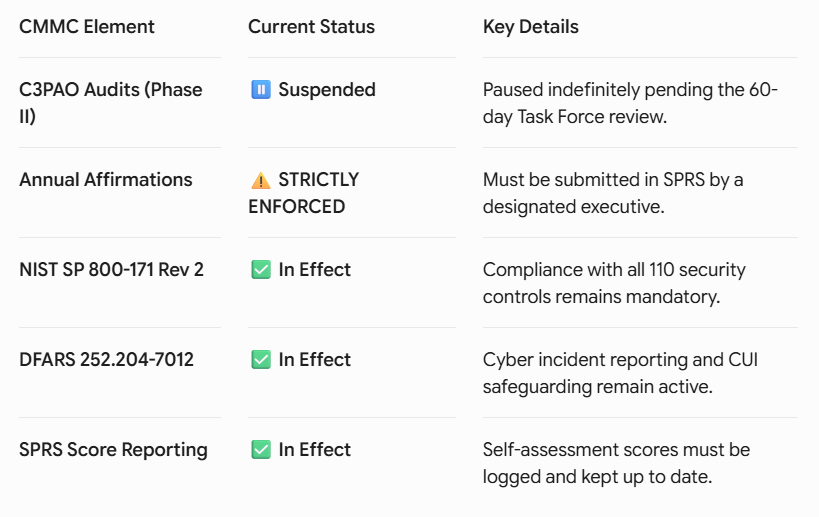Click the self-assessment scores details text
This screenshot has height=517, width=819.
[616, 463]
